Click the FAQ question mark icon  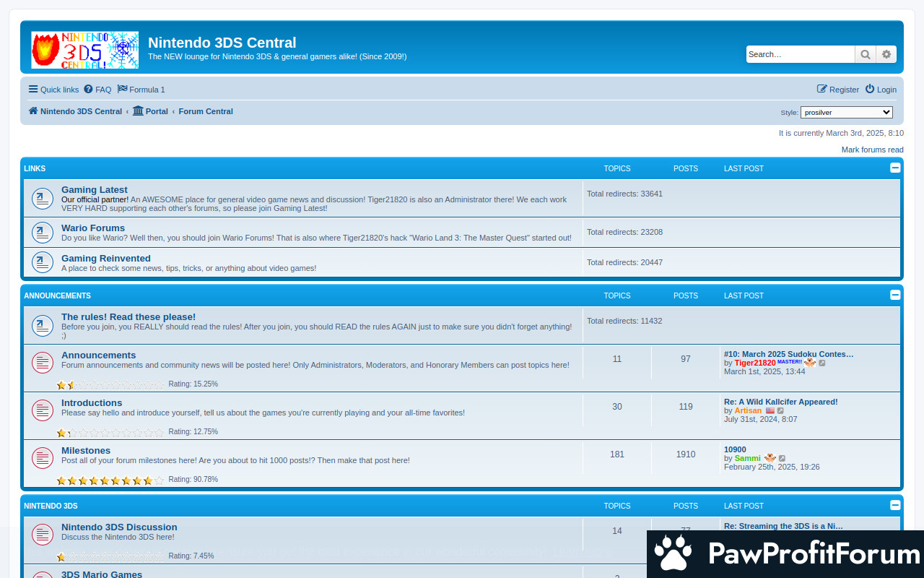tap(88, 90)
